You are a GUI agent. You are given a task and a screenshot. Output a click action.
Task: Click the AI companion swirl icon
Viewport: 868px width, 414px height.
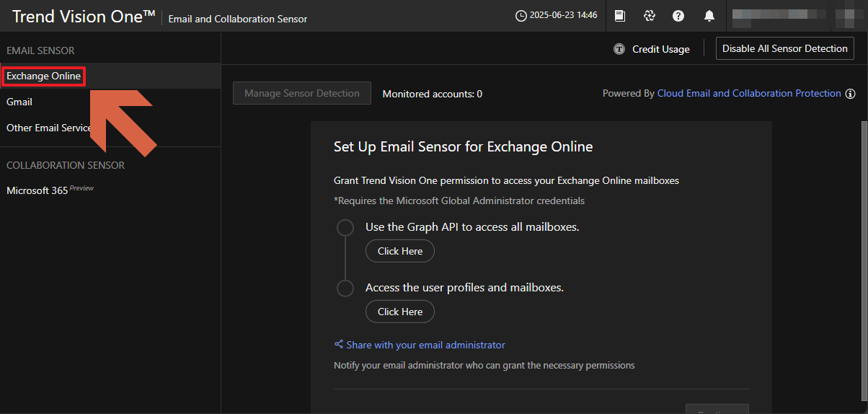[x=649, y=16]
